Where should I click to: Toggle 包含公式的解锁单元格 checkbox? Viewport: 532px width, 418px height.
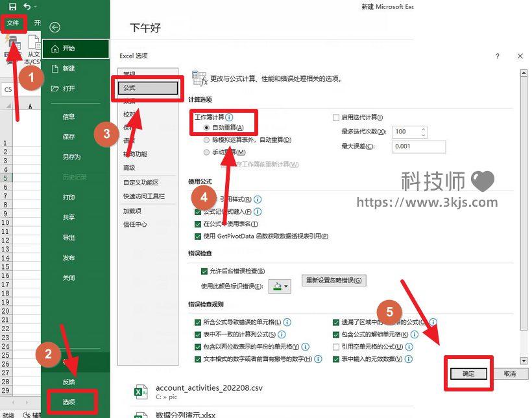click(336, 334)
